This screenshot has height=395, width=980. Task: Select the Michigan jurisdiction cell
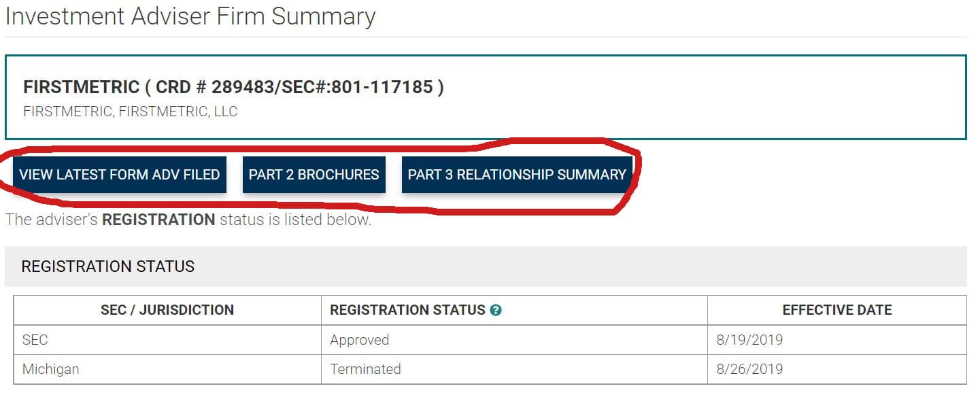pyautogui.click(x=51, y=369)
